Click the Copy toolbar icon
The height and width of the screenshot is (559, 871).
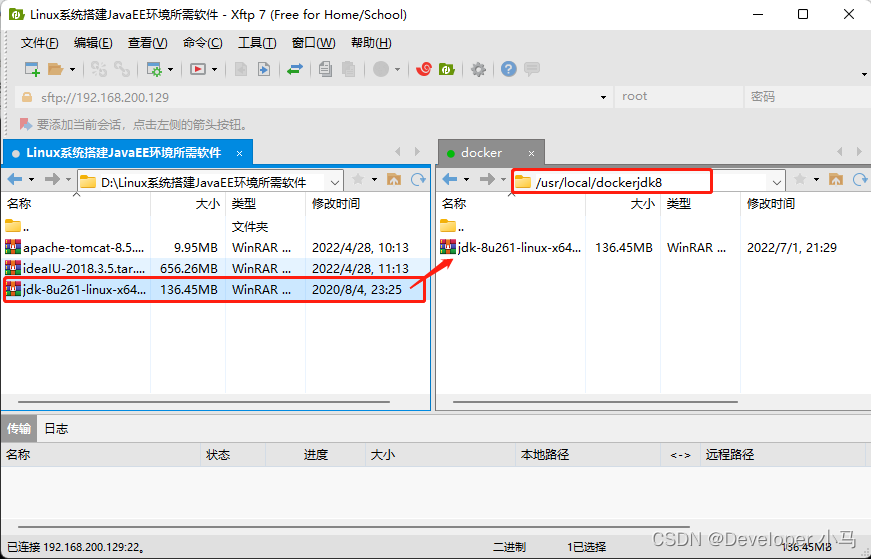326,69
